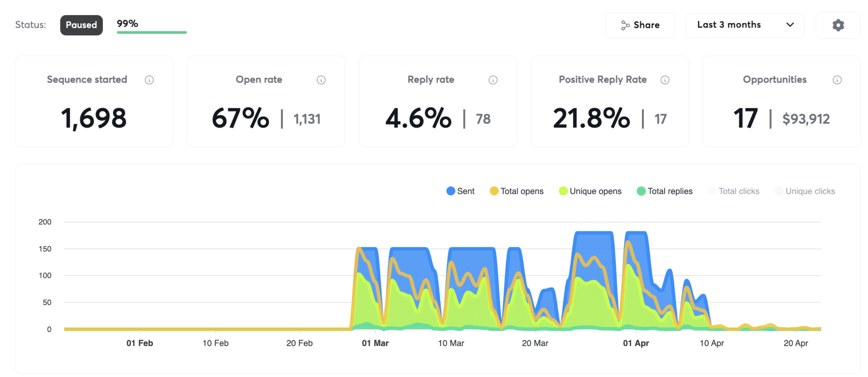Show info tooltip for Positive Reply Rate
Image resolution: width=868 pixels, height=377 pixels.
[x=665, y=80]
